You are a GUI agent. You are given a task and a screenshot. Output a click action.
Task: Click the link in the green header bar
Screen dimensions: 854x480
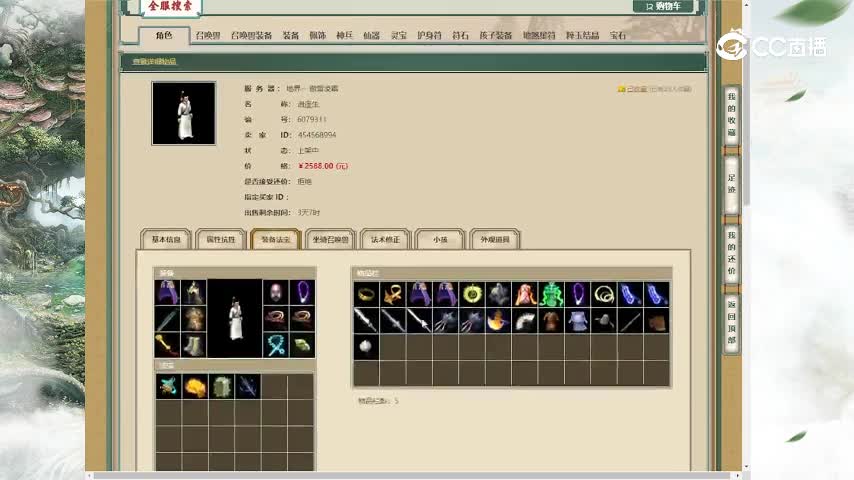[155, 62]
